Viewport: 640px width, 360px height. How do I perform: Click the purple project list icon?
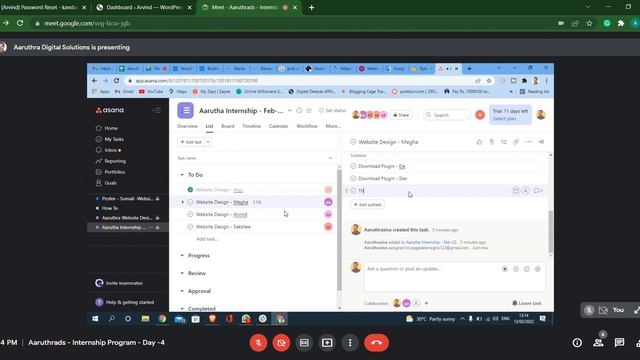coord(185,111)
